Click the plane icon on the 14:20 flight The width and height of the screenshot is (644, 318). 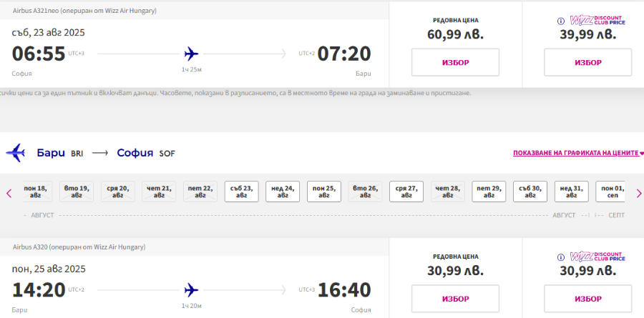pyautogui.click(x=191, y=290)
